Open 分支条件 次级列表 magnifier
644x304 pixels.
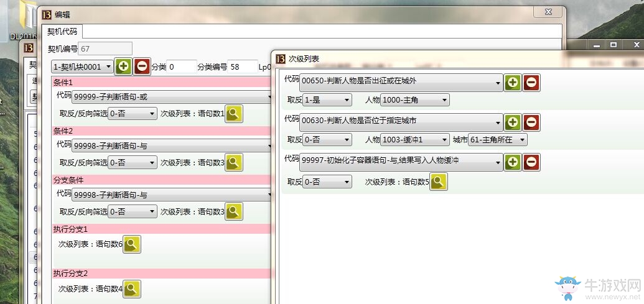(x=234, y=211)
